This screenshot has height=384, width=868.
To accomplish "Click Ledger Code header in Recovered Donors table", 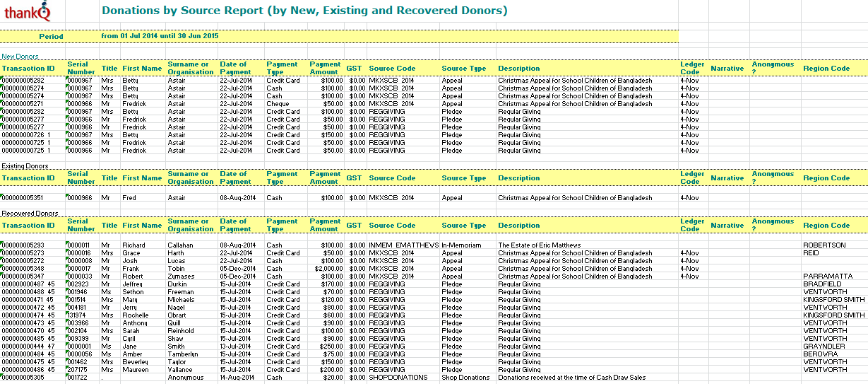I will (x=692, y=225).
